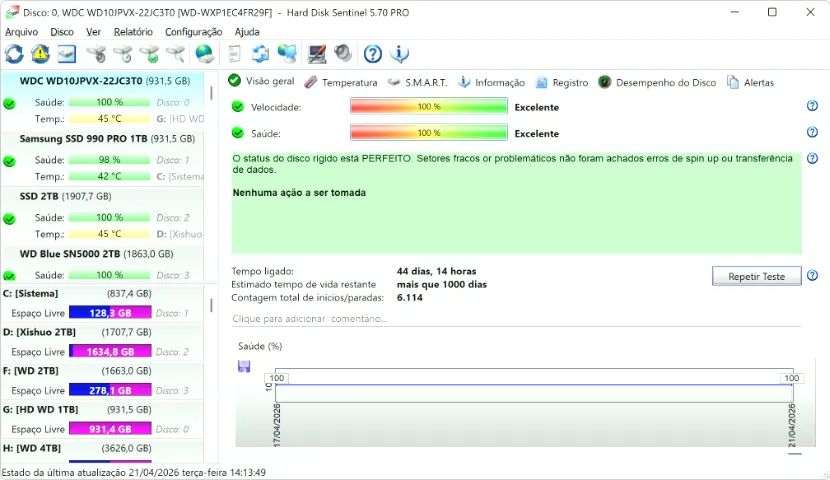This screenshot has height=480, width=830.
Task: Click the disk icon with magnifying glass
Action: (176, 53)
